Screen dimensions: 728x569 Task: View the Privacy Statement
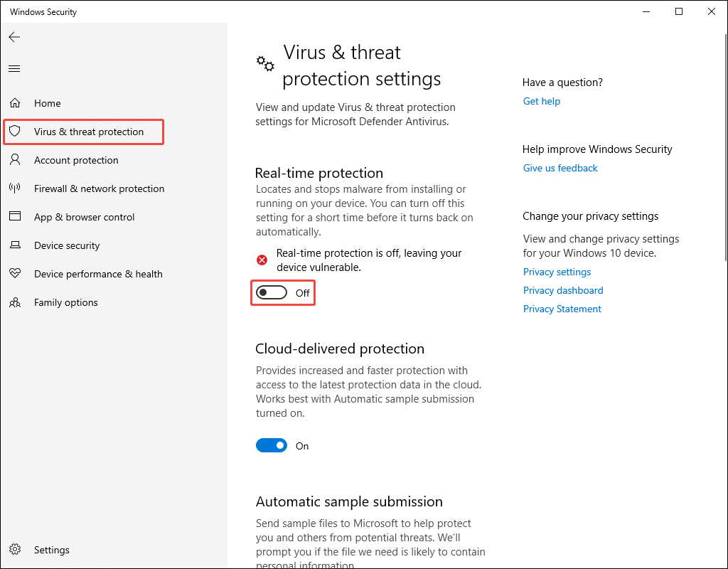[562, 309]
